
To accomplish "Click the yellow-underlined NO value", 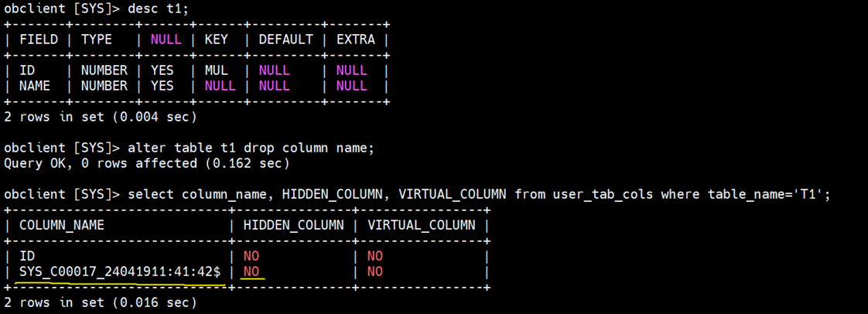I will pyautogui.click(x=251, y=271).
